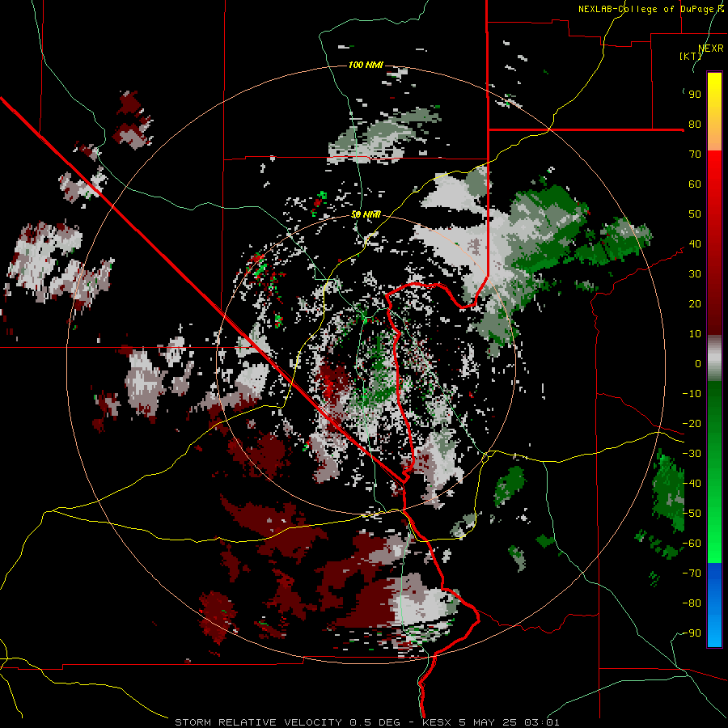
Task: Click the 90 value on the velocity scale
Action: [695, 95]
